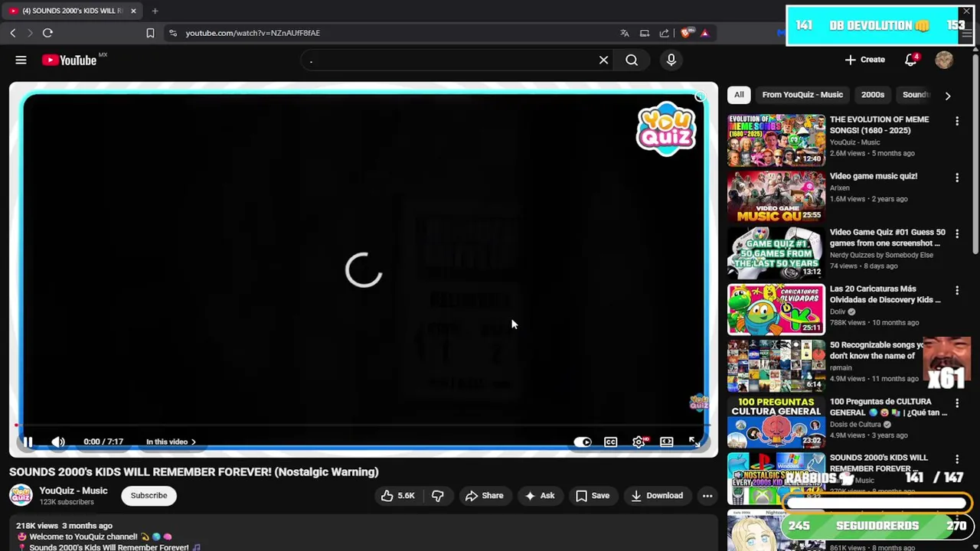Click the YouQuiz watermark in the player corner
Viewport: 980px width, 551px height.
pos(698,403)
